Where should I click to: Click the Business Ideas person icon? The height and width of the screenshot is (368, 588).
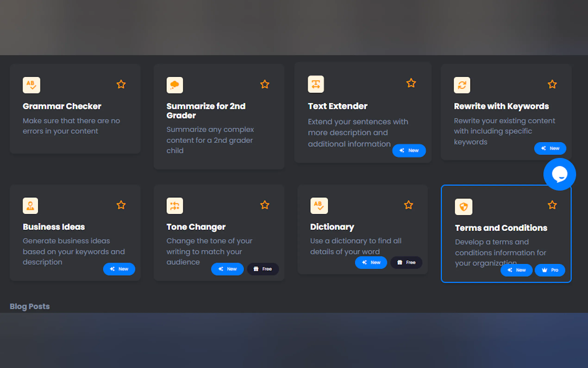tap(30, 206)
